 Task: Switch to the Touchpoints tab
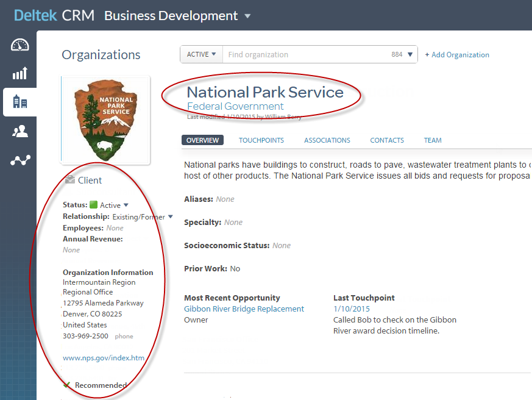pyautogui.click(x=261, y=140)
